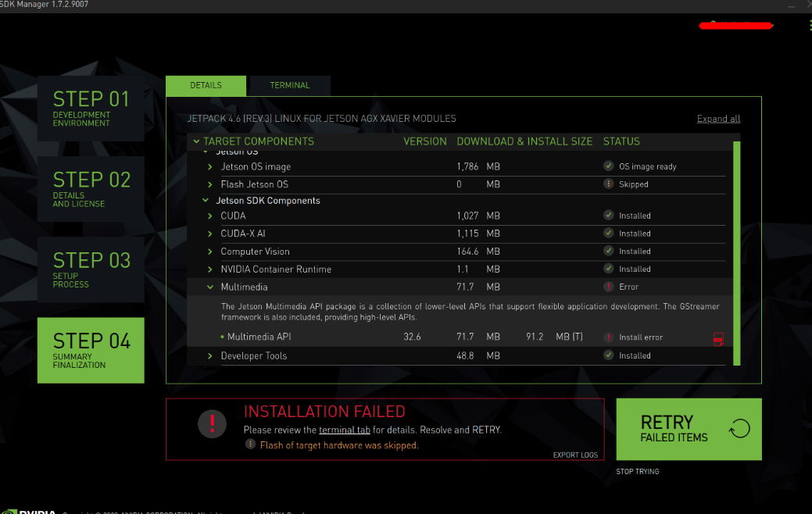Screen dimensions: 812x514
Task: Open Step 01 Development Environment
Action: point(91,108)
